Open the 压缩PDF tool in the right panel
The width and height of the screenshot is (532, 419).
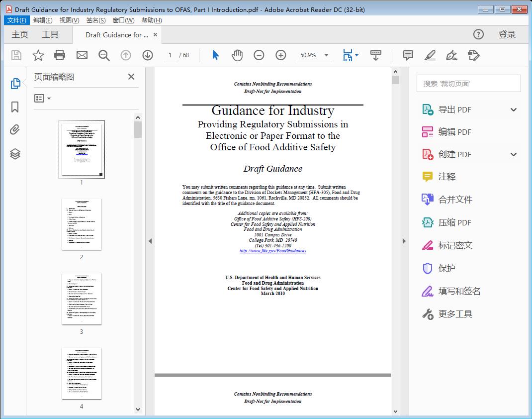[454, 222]
